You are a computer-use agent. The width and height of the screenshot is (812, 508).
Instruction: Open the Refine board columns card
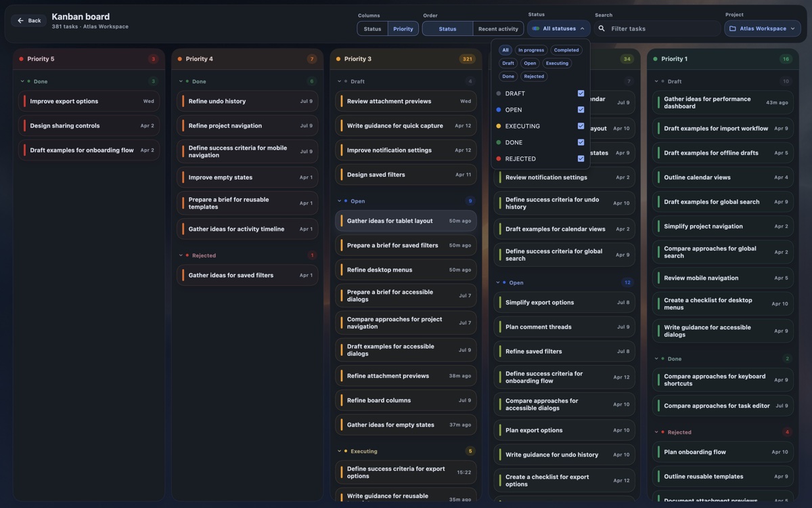point(405,400)
